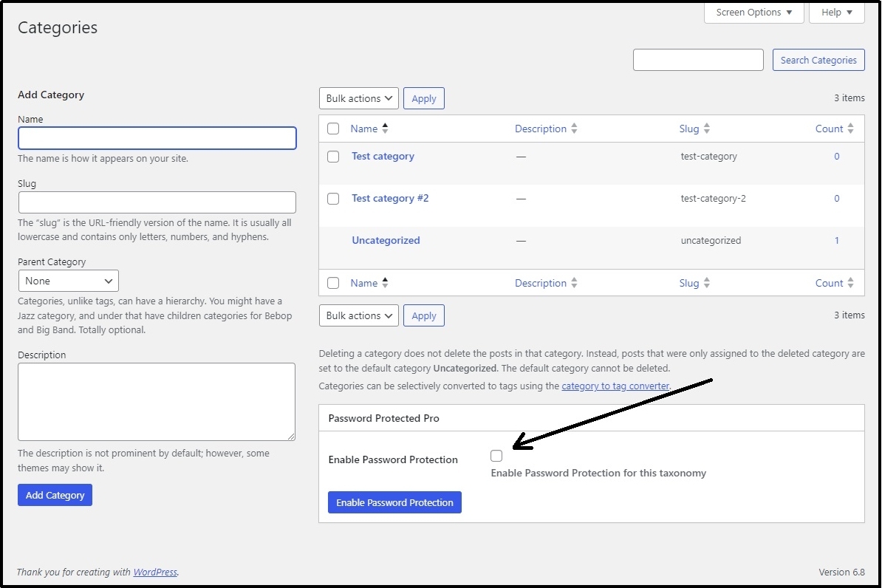Screen dimensions: 882x588
Task: Open the Help menu
Action: (x=836, y=12)
